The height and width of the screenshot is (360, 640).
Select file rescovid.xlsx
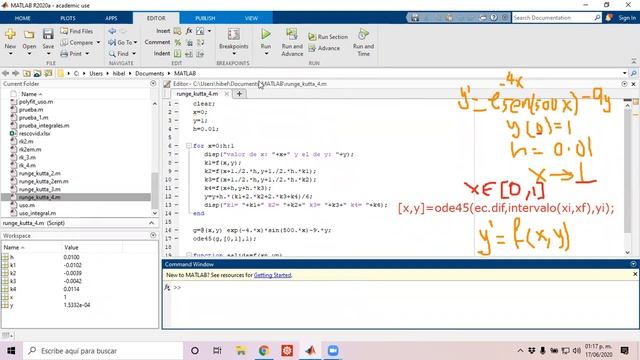click(x=34, y=133)
